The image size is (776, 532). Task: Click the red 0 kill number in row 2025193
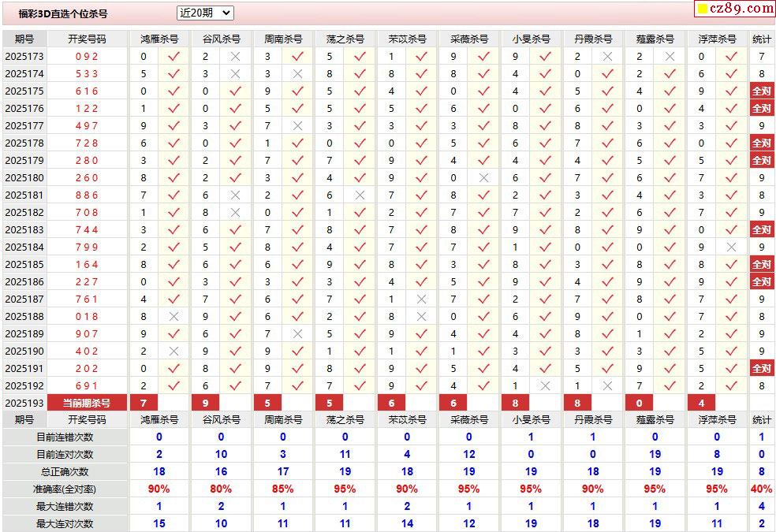tap(640, 403)
